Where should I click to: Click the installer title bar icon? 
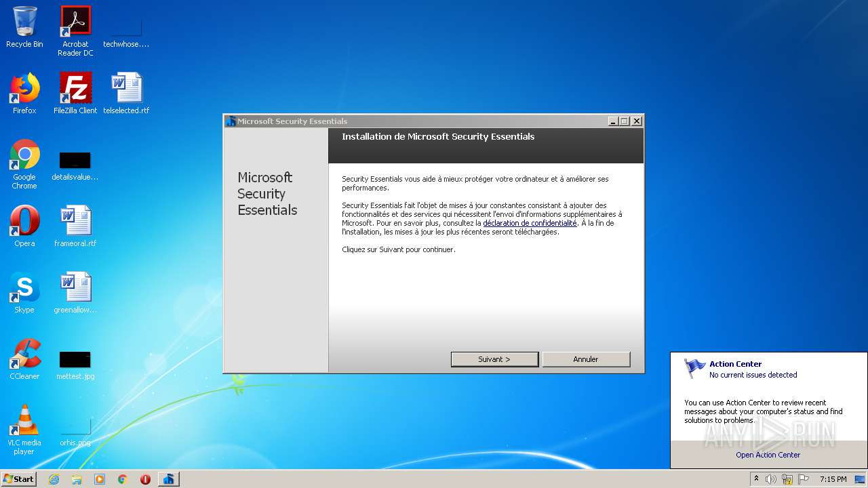pyautogui.click(x=231, y=121)
